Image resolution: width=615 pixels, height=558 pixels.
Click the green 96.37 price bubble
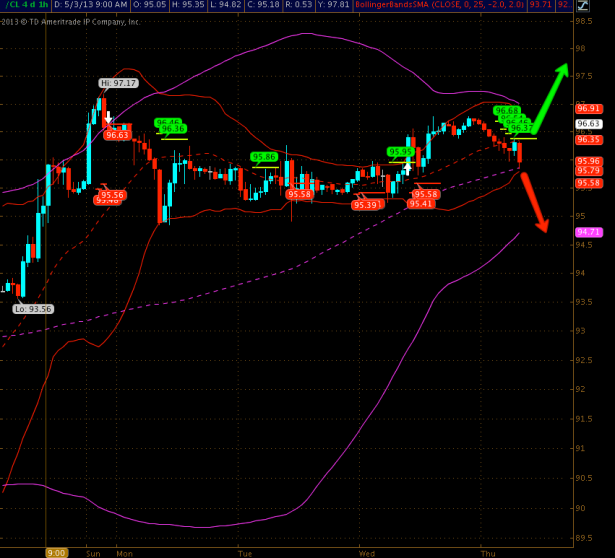coord(522,128)
